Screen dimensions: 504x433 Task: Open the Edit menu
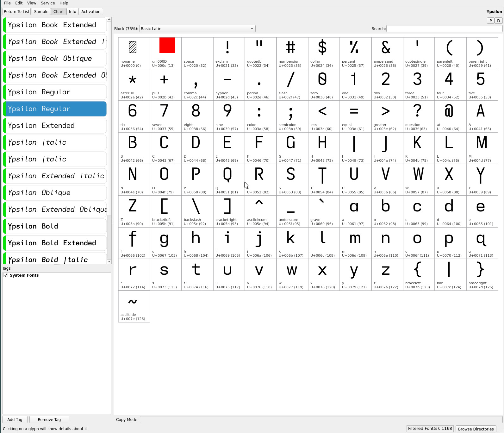(x=19, y=3)
